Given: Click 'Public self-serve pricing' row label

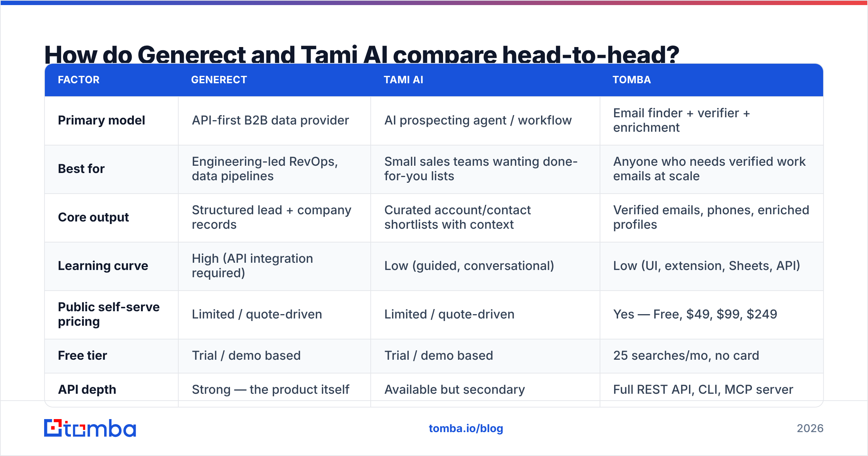Looking at the screenshot, I should 109,314.
